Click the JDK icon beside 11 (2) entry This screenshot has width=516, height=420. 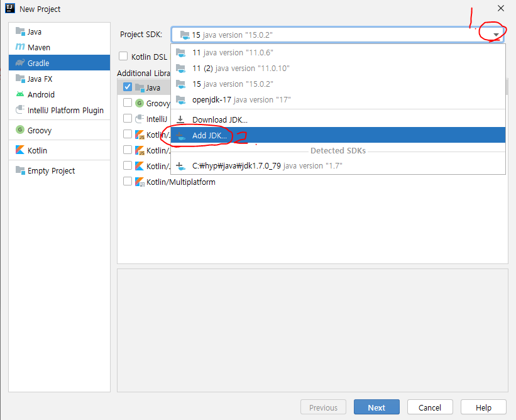click(x=180, y=68)
